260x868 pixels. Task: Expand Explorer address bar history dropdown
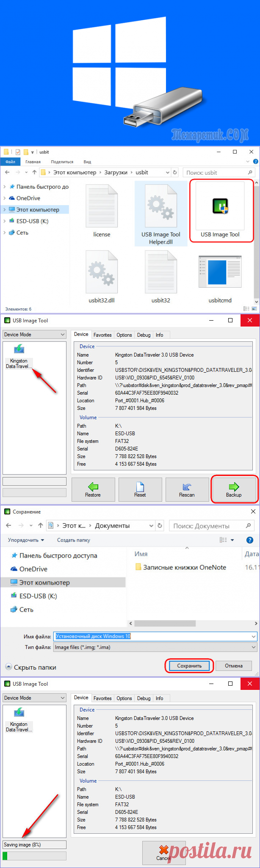(x=167, y=172)
